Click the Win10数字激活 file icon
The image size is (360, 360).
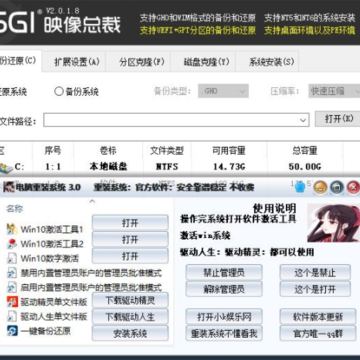[12, 258]
